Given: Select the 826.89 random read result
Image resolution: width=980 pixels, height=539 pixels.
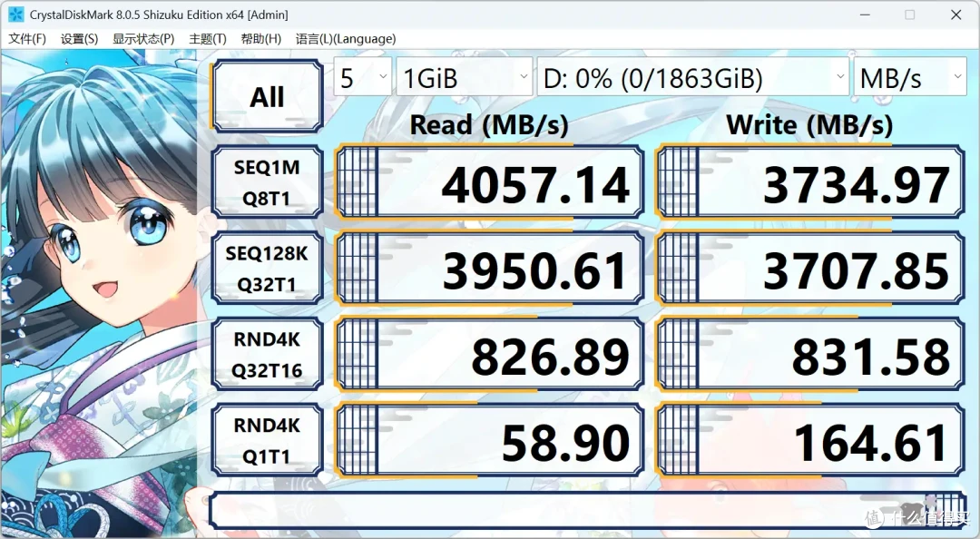Looking at the screenshot, I should coord(490,355).
